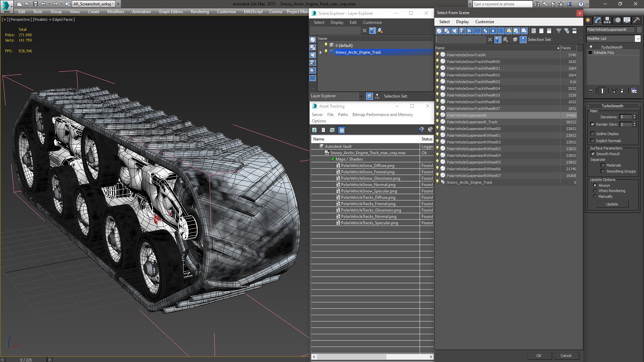Screen dimensions: 644x362
Task: Toggle Display Shapes button in Scene Explorer sidebar
Action: (313, 47)
